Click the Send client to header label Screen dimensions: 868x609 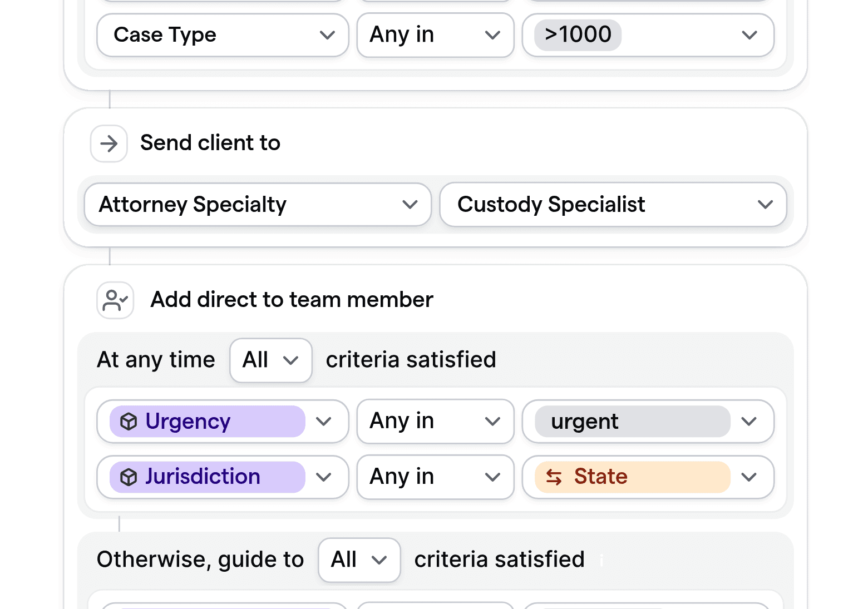click(210, 143)
